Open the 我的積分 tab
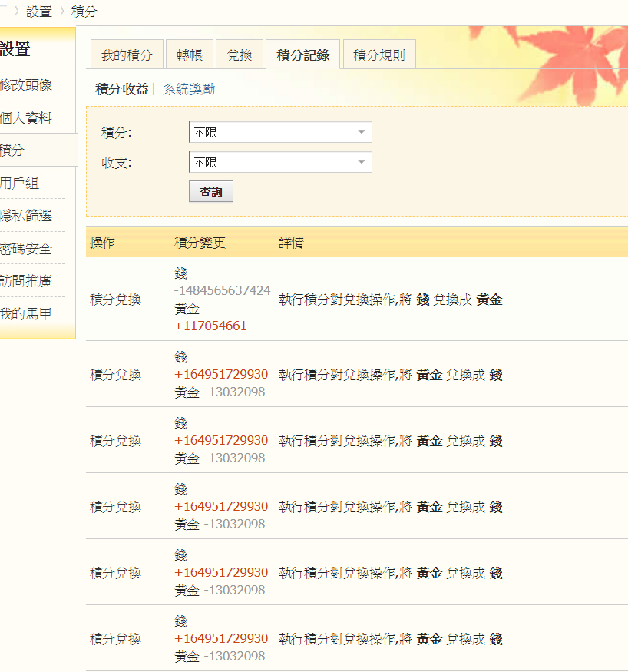This screenshot has width=628, height=672. 127,55
